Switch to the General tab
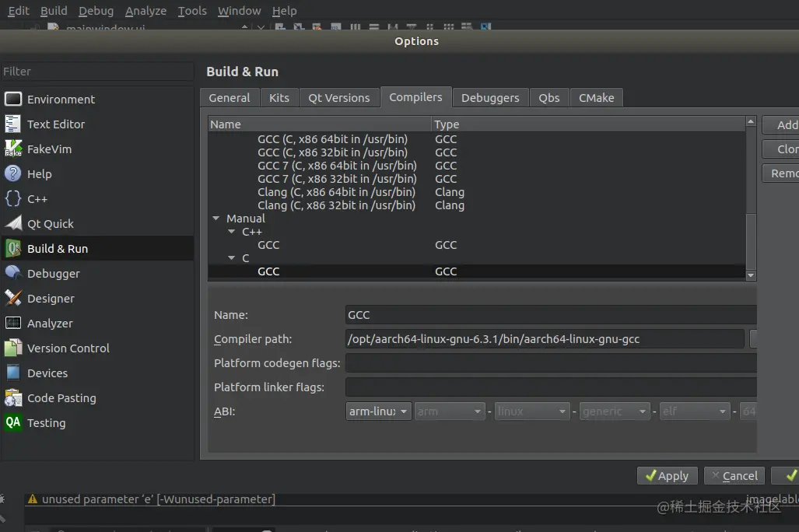This screenshot has width=799, height=532. [230, 98]
